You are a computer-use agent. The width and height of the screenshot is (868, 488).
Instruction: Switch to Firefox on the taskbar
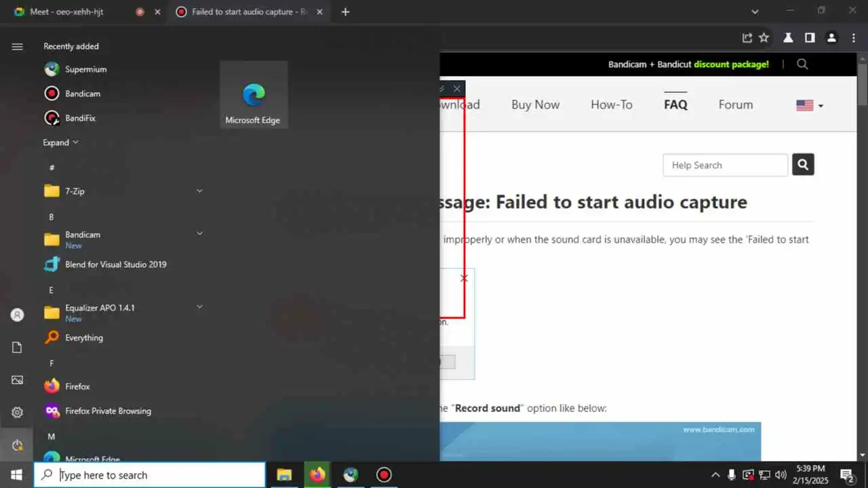click(x=317, y=474)
